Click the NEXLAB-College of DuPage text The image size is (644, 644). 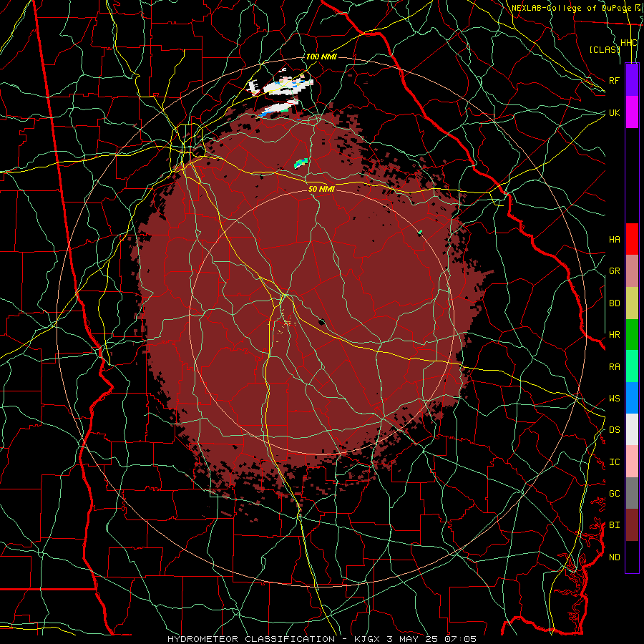572,8
